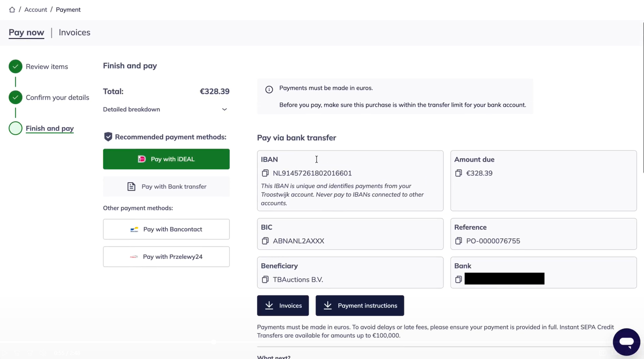Select the Pay now tab

26,32
